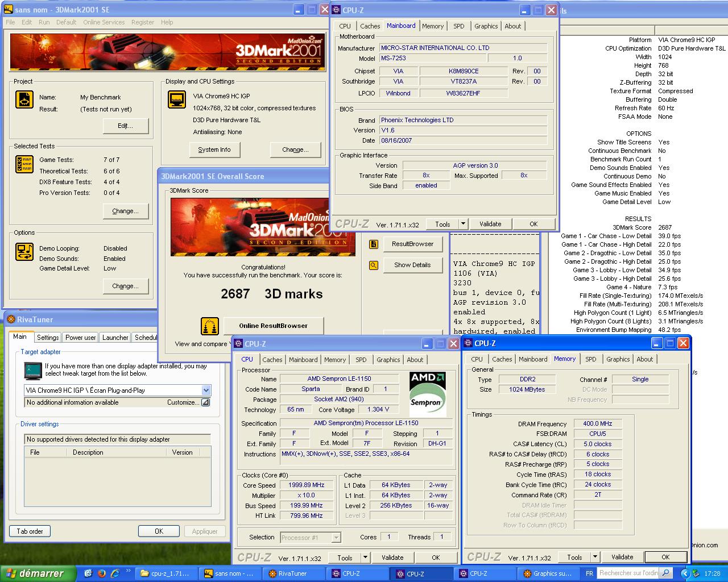Click the Online ResultBrowser button
Viewport: 728px width, 582px height.
pyautogui.click(x=274, y=326)
